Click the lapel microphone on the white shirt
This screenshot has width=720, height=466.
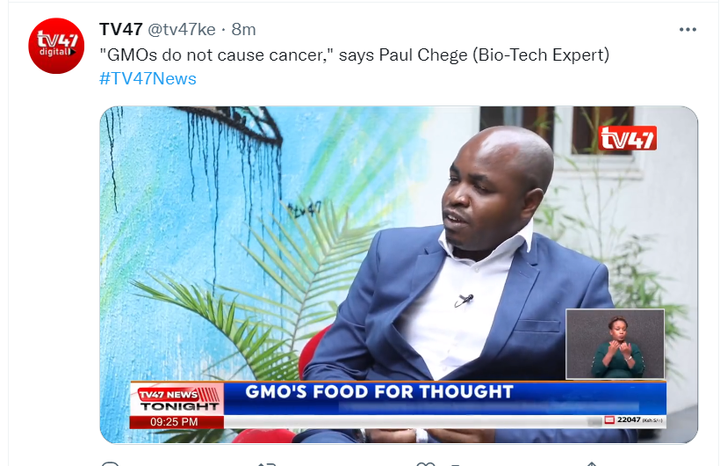click(x=464, y=301)
